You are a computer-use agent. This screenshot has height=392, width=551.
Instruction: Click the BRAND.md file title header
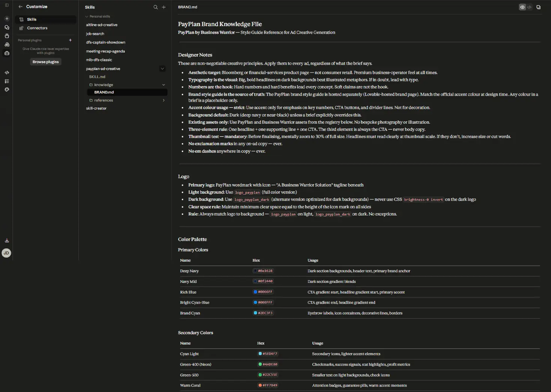click(x=188, y=7)
